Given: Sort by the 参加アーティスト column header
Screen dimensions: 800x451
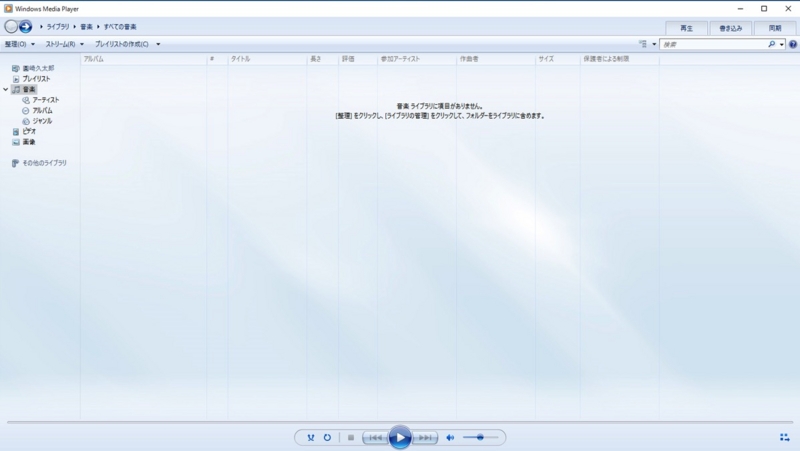Looking at the screenshot, I should click(x=417, y=59).
